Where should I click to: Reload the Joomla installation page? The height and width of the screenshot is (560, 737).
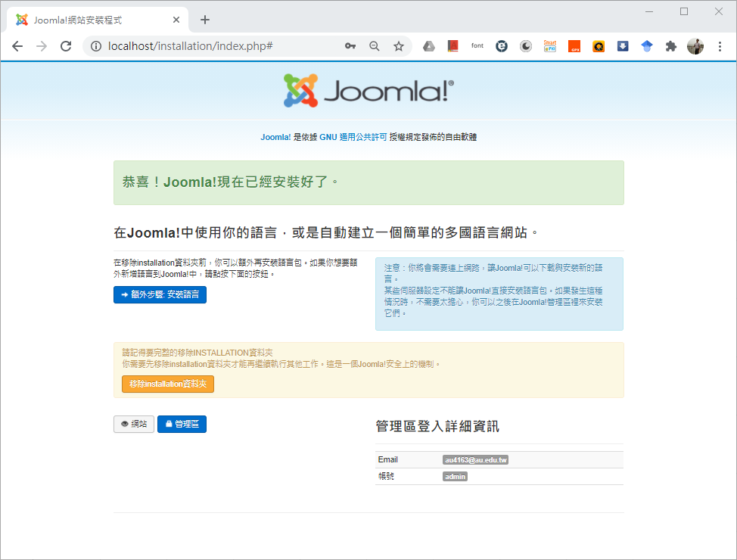click(x=66, y=46)
